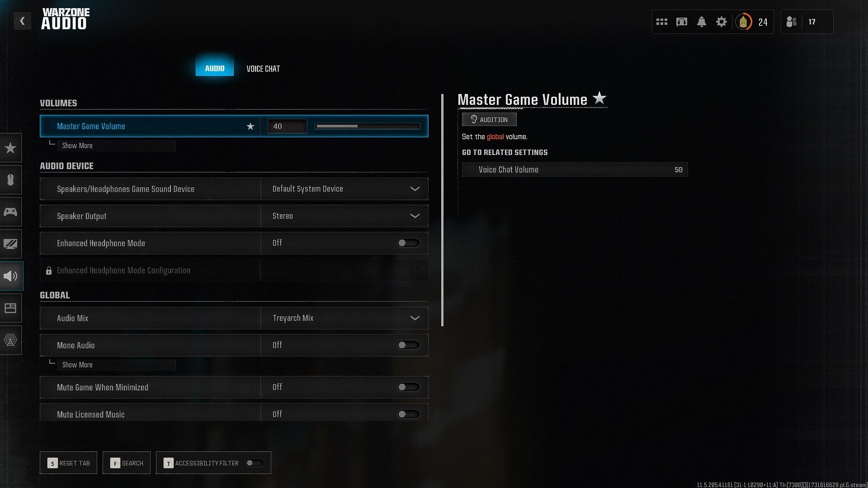The image size is (868, 488).
Task: Open the Speaker Output stereo dropdown
Action: 415,216
